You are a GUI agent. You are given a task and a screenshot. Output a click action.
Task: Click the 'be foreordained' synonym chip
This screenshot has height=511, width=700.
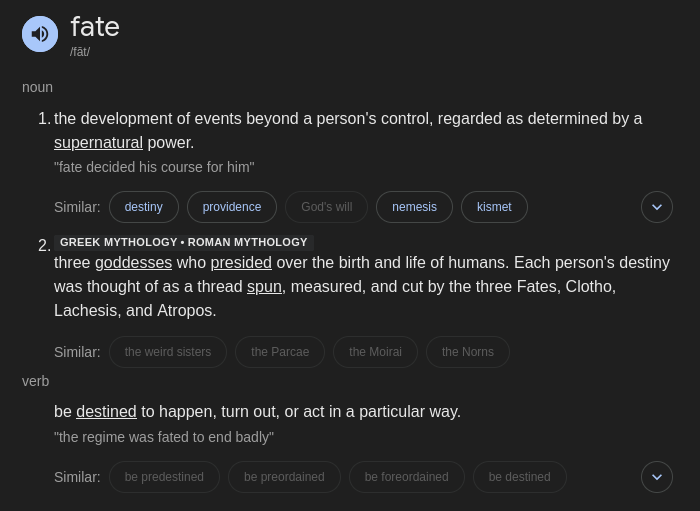(x=406, y=477)
